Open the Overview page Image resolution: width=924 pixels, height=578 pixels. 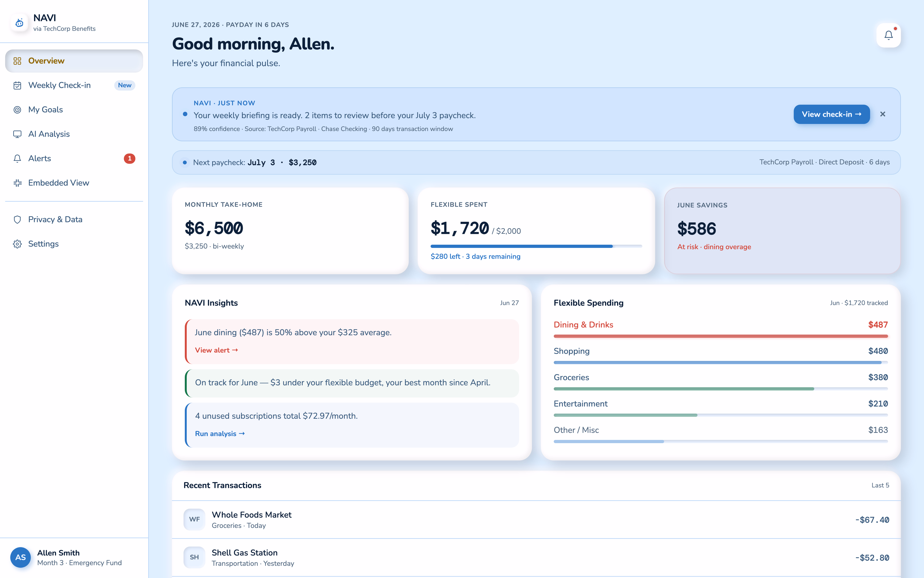[x=74, y=61]
